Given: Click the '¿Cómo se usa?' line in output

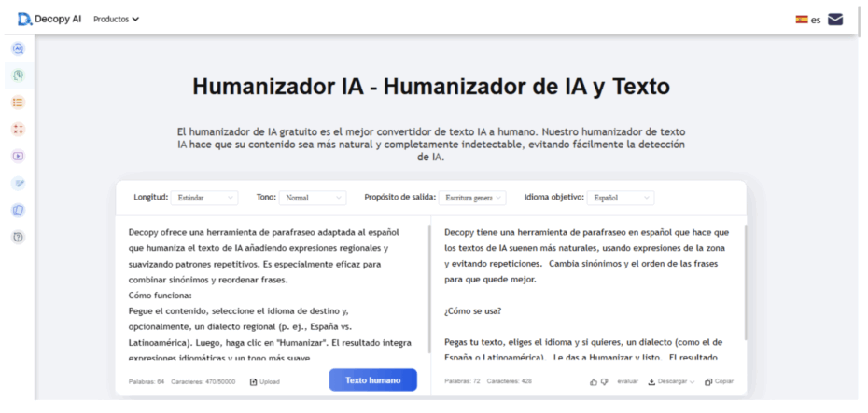Looking at the screenshot, I should click(x=473, y=310).
